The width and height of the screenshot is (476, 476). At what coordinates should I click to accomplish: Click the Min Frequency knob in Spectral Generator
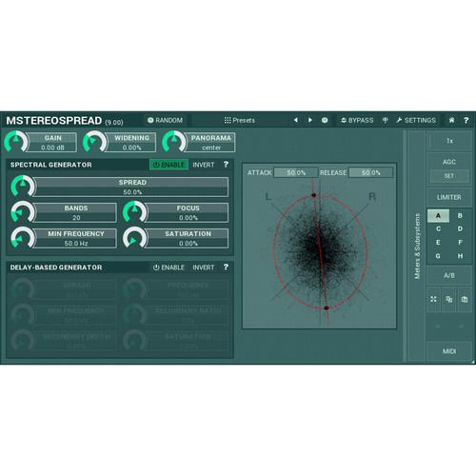[23, 238]
